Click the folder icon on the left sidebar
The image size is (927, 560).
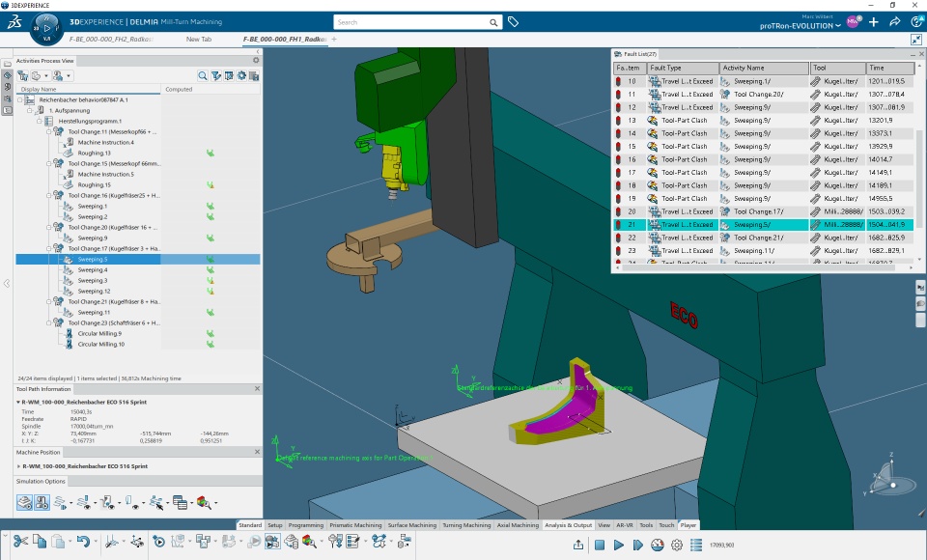[x=7, y=64]
